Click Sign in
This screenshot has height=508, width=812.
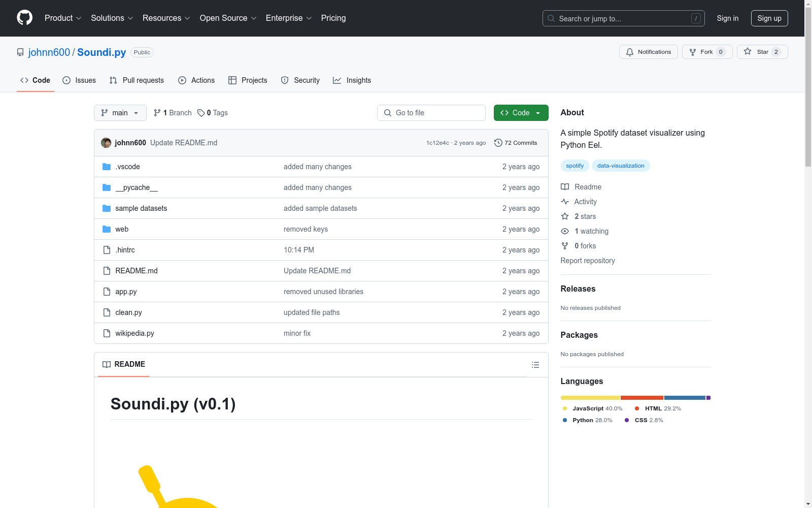coord(728,18)
